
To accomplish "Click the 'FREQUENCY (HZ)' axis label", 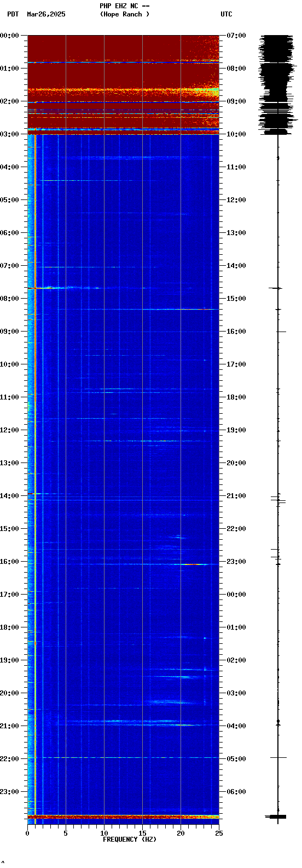I will coord(130,840).
